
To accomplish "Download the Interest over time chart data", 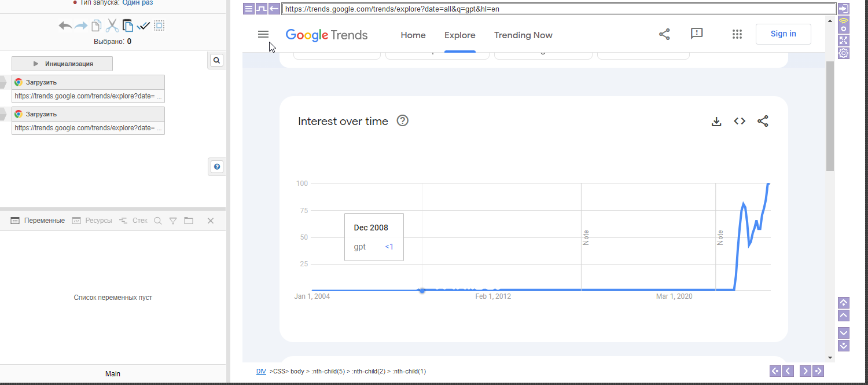I will click(x=716, y=122).
